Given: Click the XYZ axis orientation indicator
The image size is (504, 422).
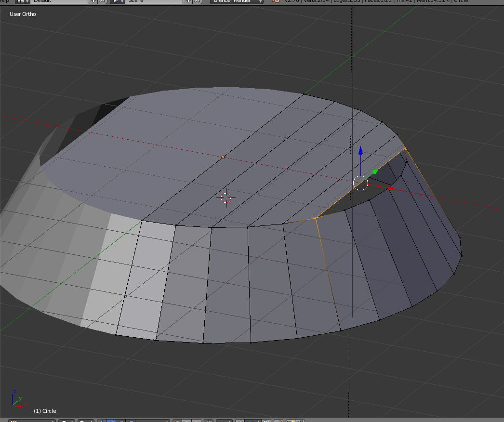Looking at the screenshot, I should tap(19, 399).
